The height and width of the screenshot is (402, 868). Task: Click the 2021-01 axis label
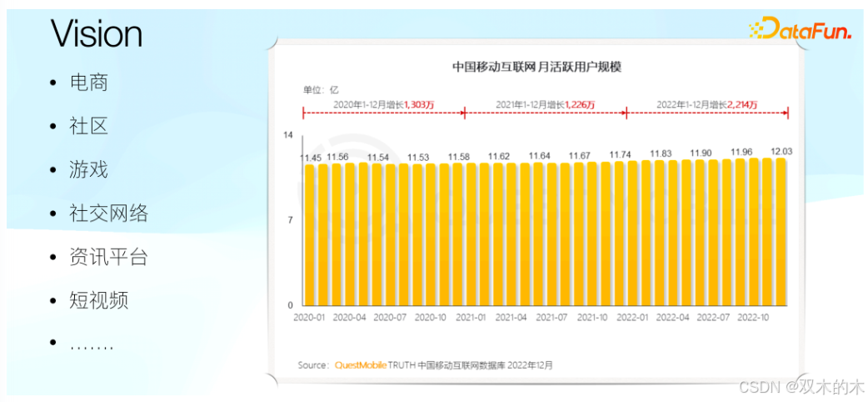coord(471,319)
